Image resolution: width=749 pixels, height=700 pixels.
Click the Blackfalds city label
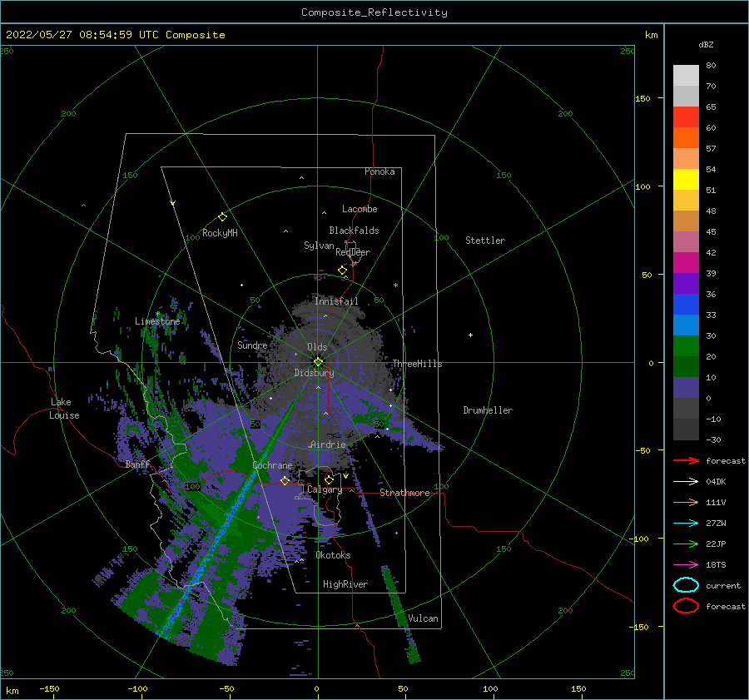pyautogui.click(x=354, y=231)
